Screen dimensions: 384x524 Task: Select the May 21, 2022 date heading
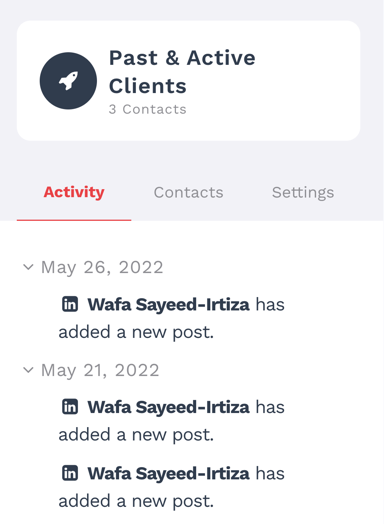[x=100, y=371]
